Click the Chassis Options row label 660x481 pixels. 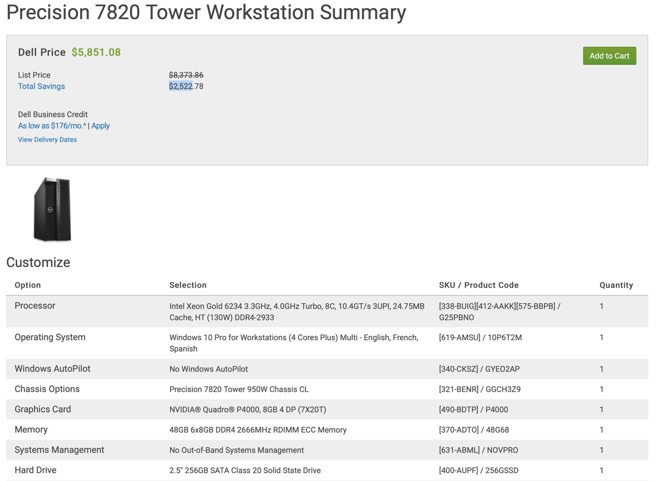[x=47, y=389]
